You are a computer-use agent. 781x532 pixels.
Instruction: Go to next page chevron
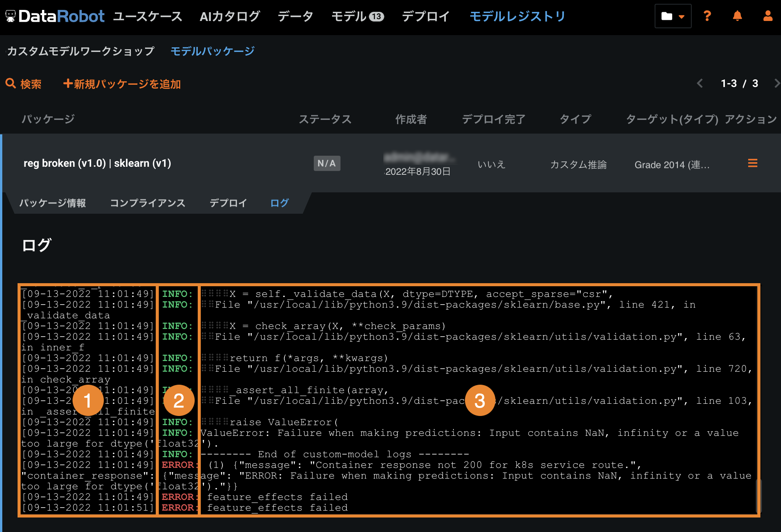pyautogui.click(x=776, y=84)
